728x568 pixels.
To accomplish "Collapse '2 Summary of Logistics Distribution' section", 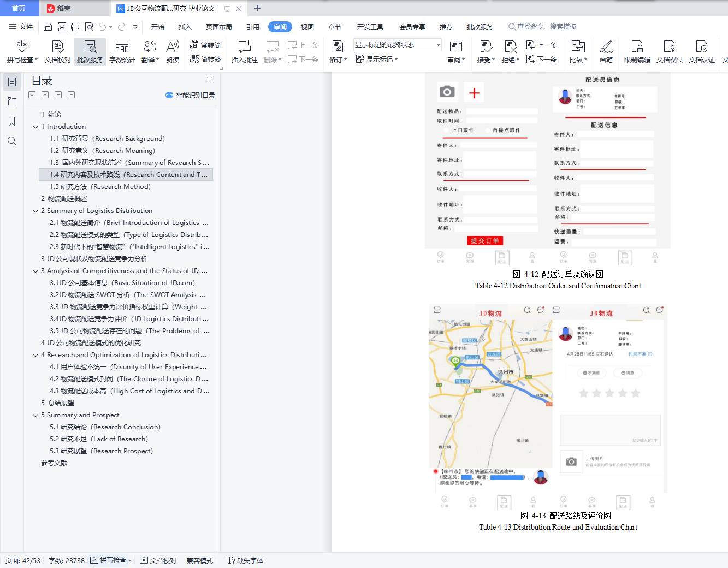I will pyautogui.click(x=35, y=211).
